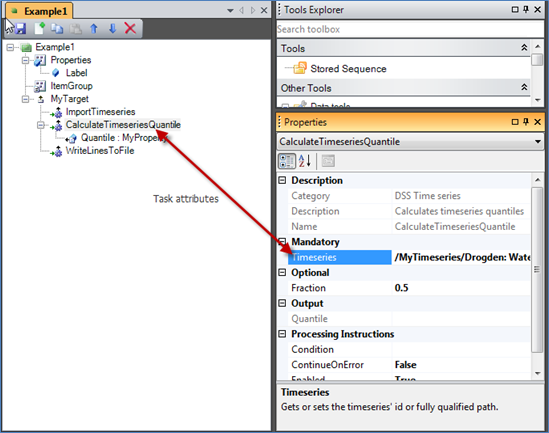Select Categorized view icon in Properties

tap(287, 161)
